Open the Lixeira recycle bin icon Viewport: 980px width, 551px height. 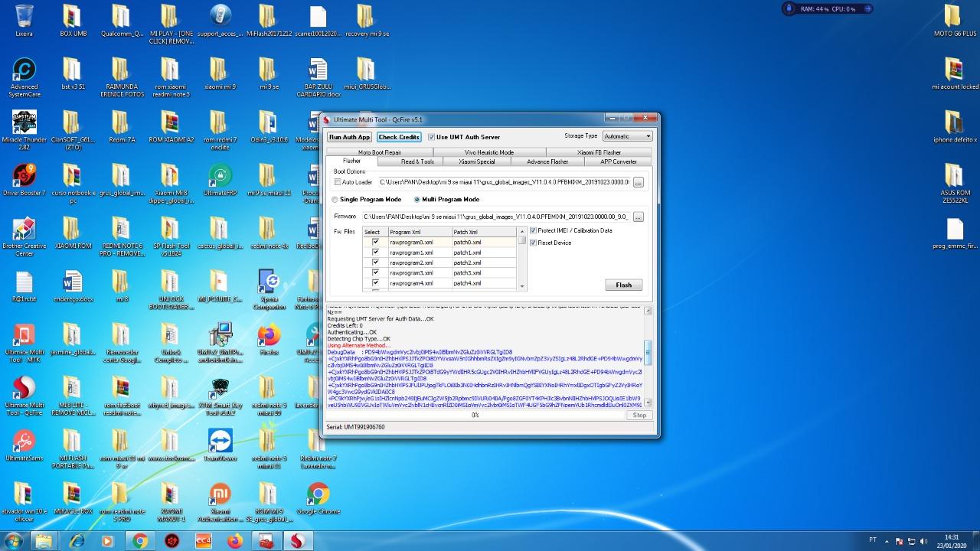(24, 21)
